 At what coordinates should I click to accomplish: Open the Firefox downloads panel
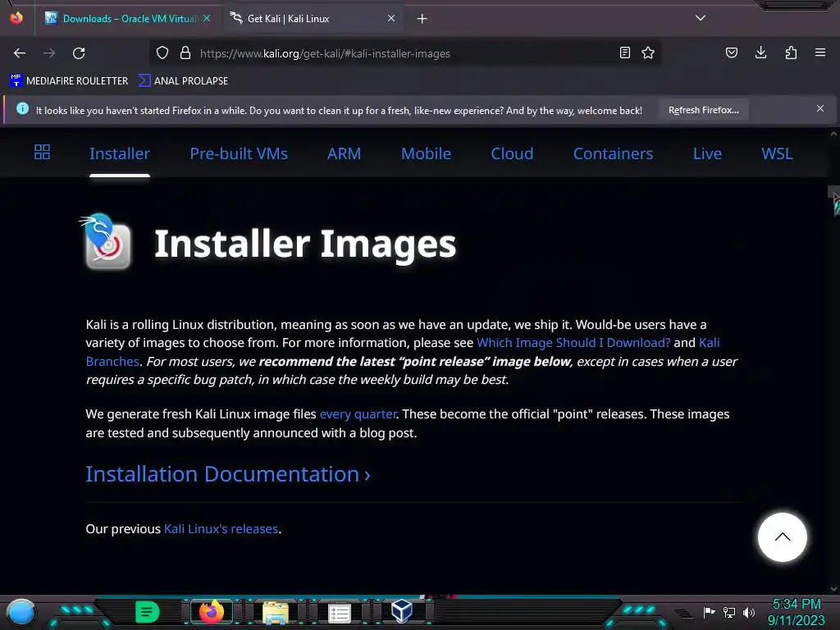[760, 52]
